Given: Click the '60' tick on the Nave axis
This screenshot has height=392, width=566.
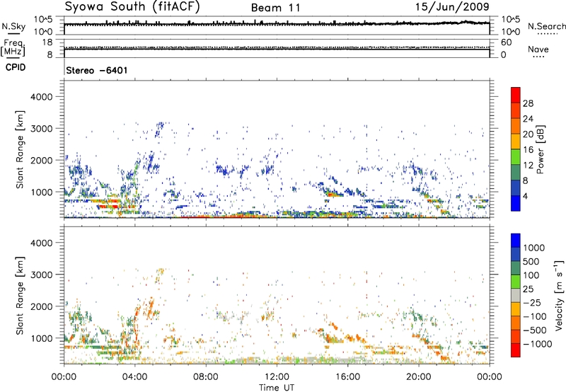Looking at the screenshot, I should click(506, 42).
